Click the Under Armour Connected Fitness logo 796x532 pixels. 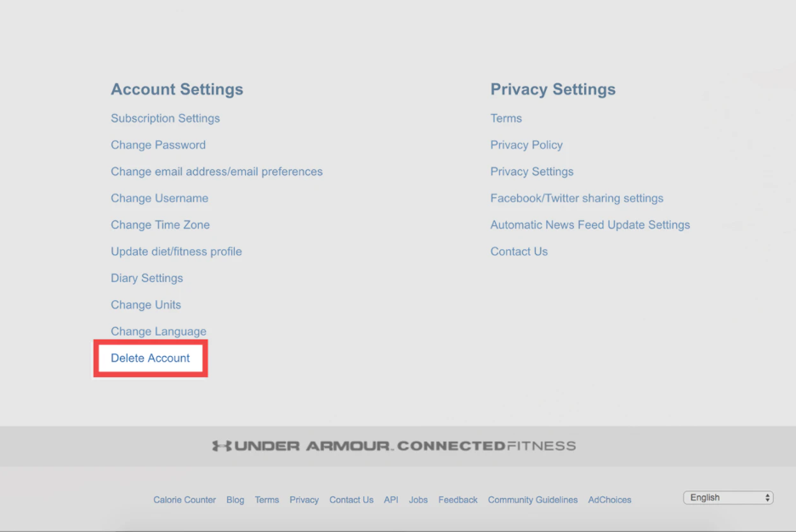(394, 446)
